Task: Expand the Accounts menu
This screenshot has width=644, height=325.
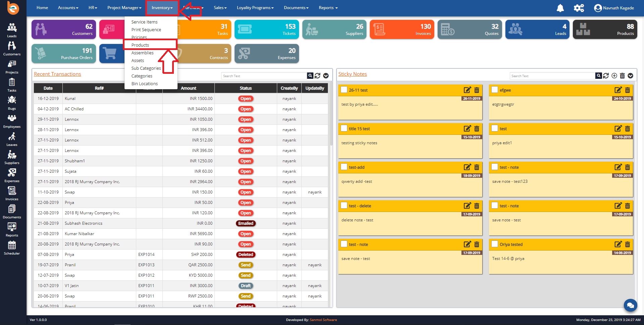Action: (x=68, y=8)
